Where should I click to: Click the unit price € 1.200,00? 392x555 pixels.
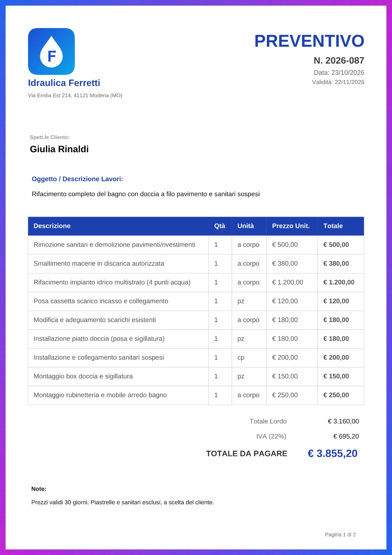[x=287, y=282]
